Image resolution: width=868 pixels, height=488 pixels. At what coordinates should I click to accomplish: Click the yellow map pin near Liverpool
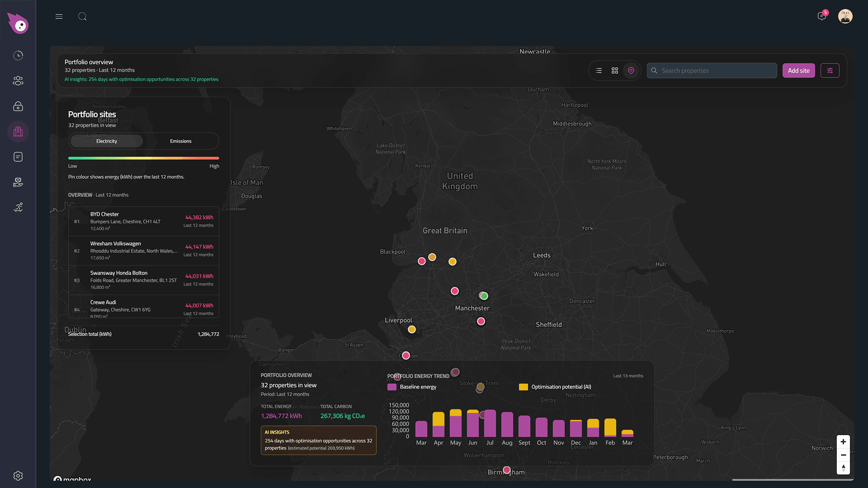coord(412,329)
